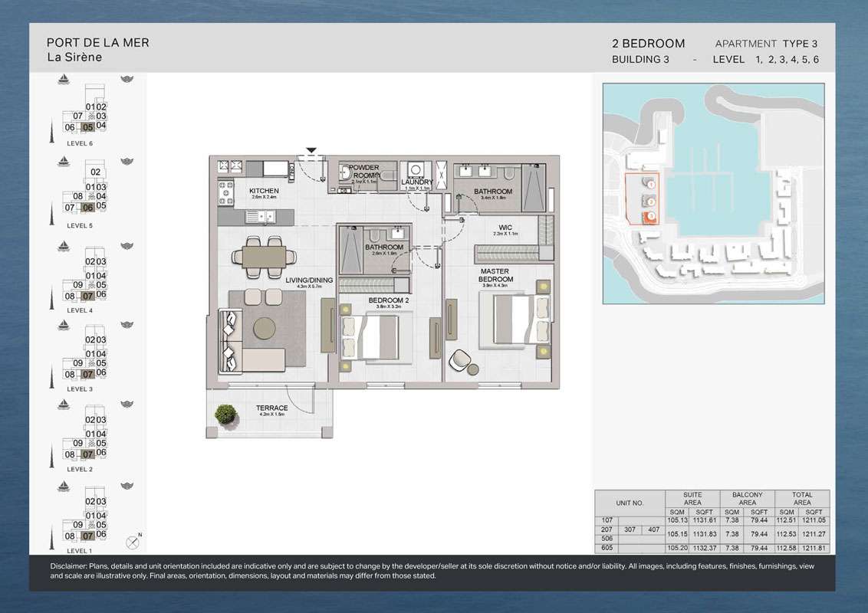Click the Total Area column header
Screen dimensions: 868x613
[x=802, y=499]
